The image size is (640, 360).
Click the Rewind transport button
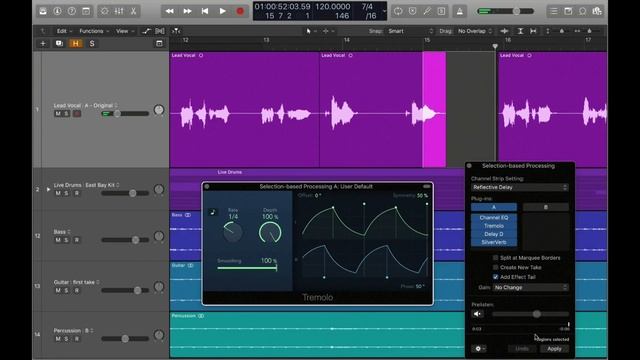tap(169, 11)
